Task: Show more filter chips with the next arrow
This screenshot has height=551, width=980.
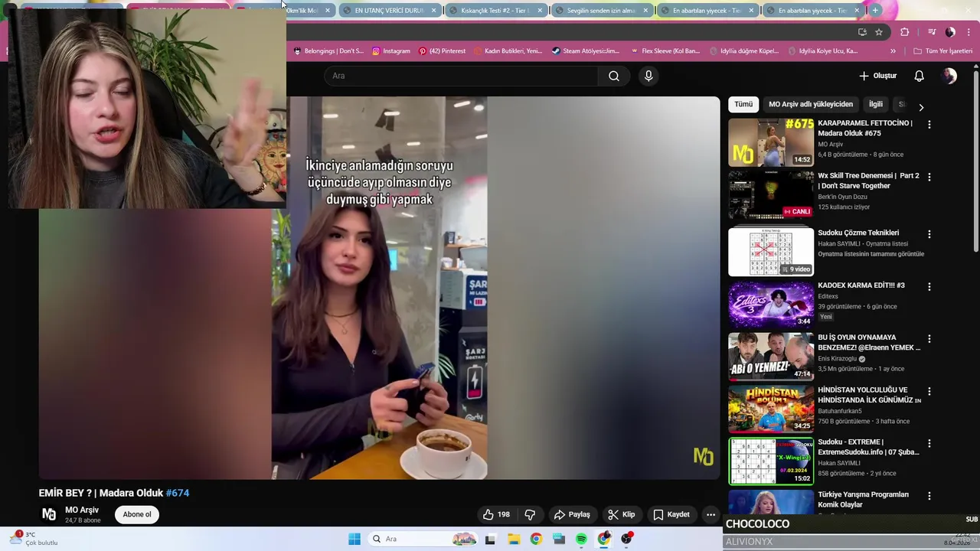Action: pos(921,107)
